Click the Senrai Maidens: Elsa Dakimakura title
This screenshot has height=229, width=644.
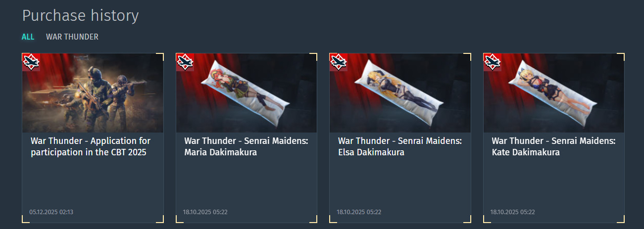click(400, 147)
